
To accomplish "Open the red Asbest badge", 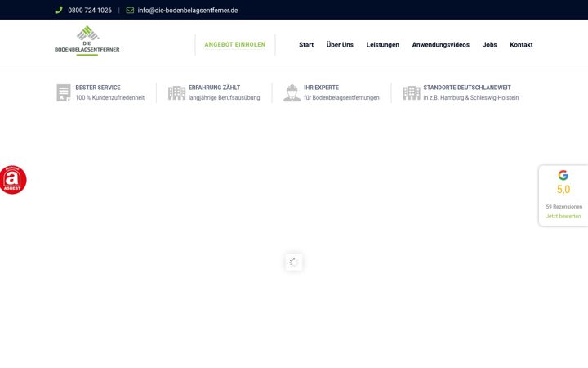I will (13, 180).
